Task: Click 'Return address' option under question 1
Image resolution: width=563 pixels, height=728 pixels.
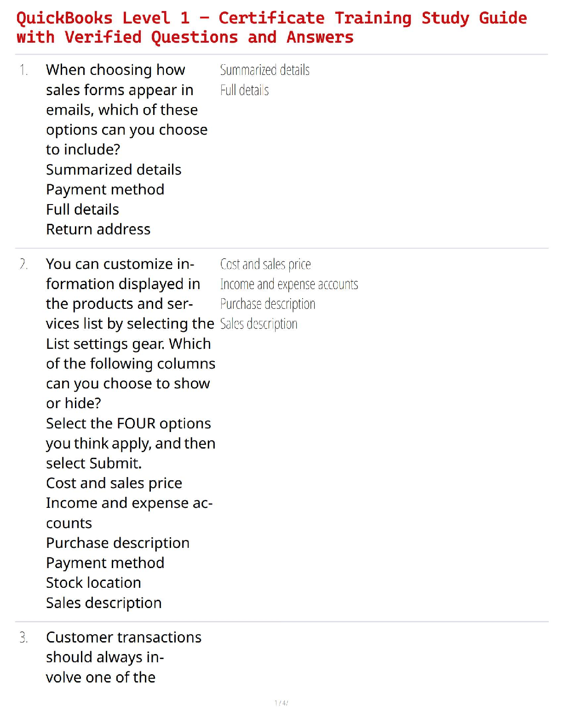Action: 98,229
